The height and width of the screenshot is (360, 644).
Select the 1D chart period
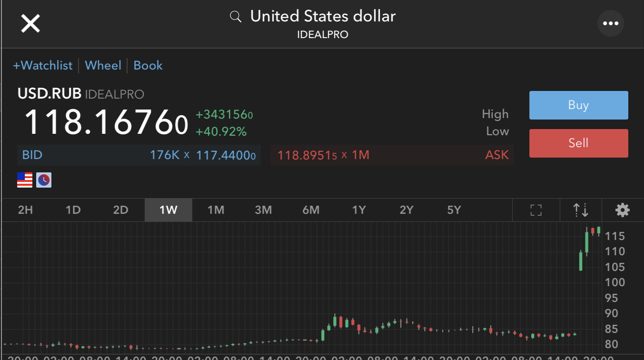(73, 210)
